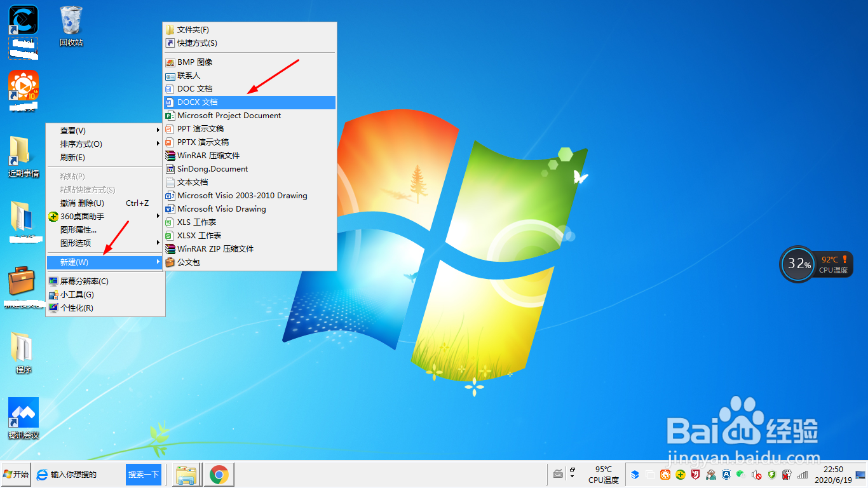Choose 撤消 删除(U) in context menu

click(105, 203)
